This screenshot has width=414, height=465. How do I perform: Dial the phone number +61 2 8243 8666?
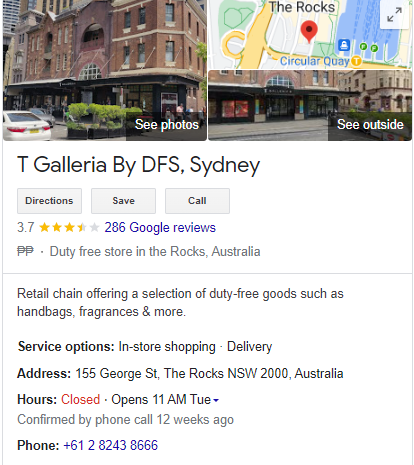click(110, 445)
